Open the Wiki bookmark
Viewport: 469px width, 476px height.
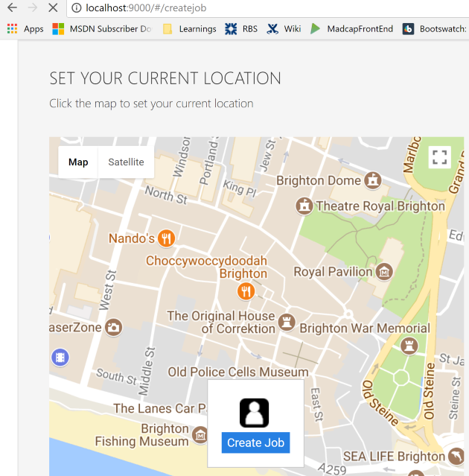(284, 29)
